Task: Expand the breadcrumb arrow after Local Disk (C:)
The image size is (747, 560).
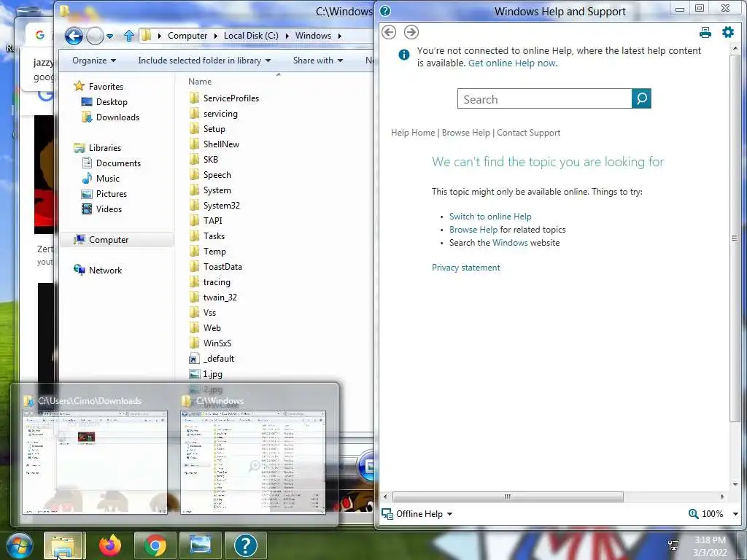Action: point(287,36)
